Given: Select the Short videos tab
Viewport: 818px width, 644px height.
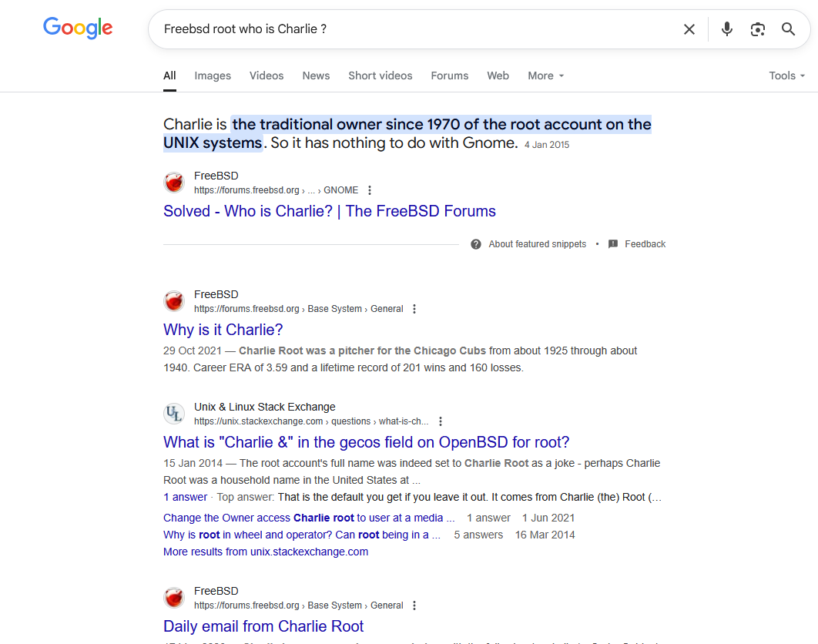Looking at the screenshot, I should [x=381, y=75].
